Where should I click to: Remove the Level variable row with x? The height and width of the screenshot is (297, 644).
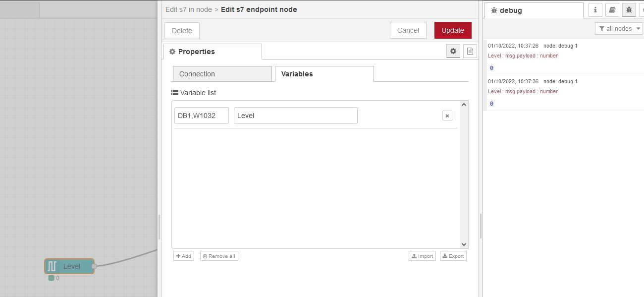point(447,116)
